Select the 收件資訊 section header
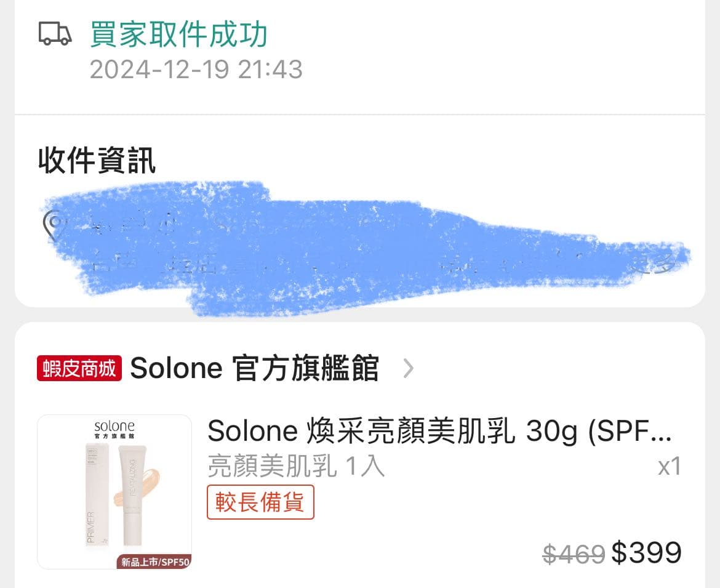 [x=95, y=161]
